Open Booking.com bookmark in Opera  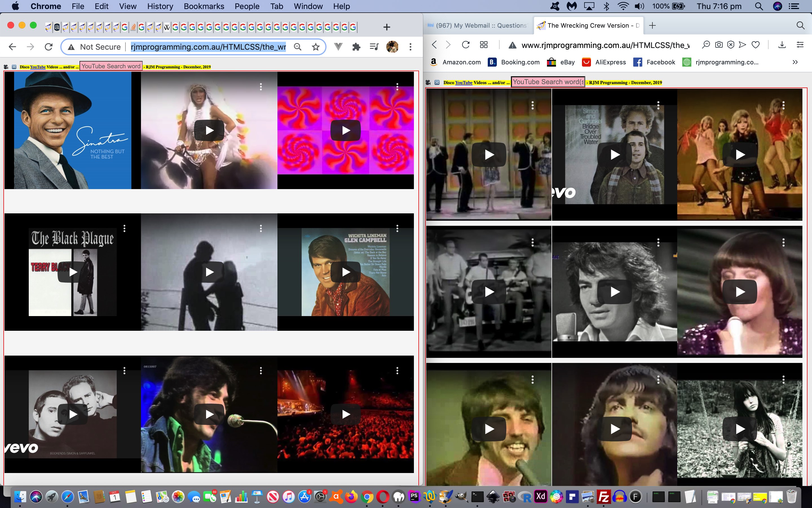tap(514, 62)
